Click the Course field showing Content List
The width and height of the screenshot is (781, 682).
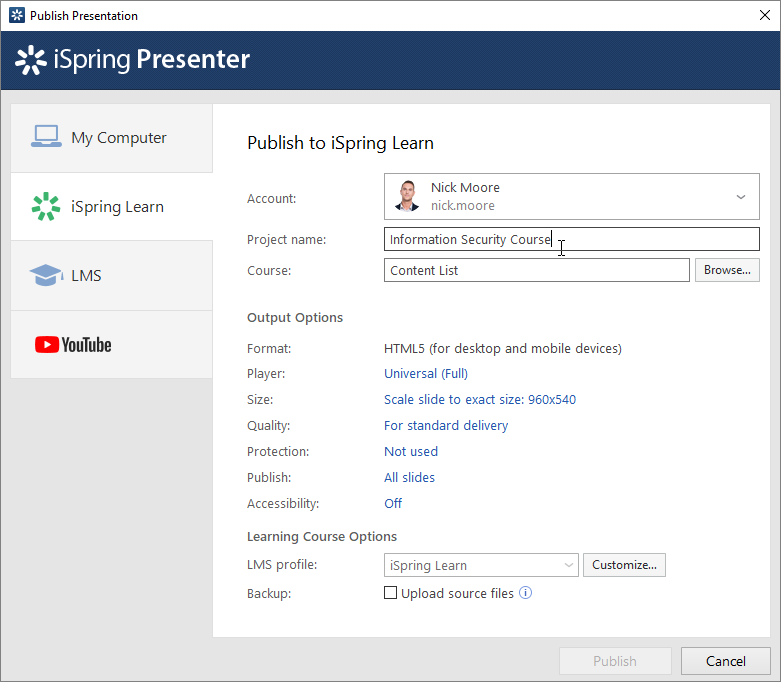pos(537,270)
